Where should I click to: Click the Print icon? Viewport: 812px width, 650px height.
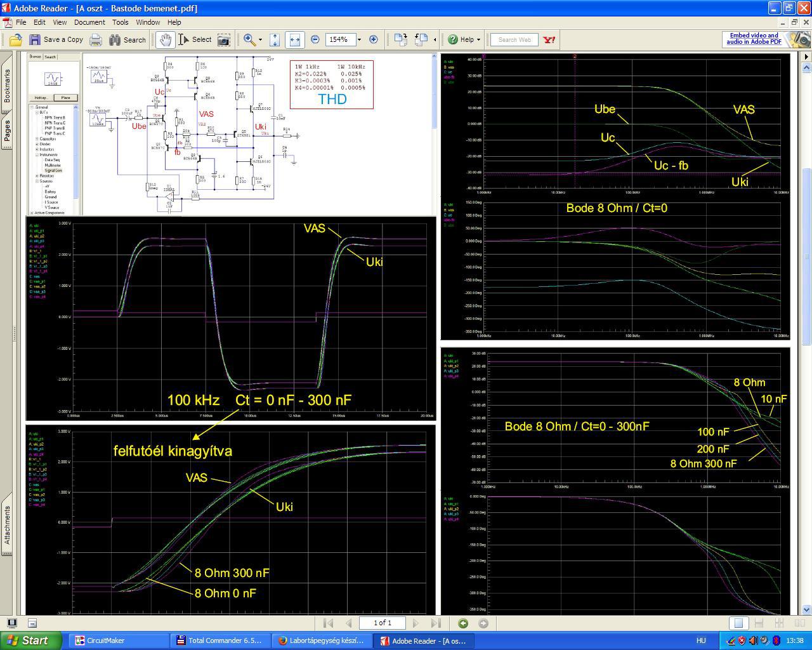(96, 39)
